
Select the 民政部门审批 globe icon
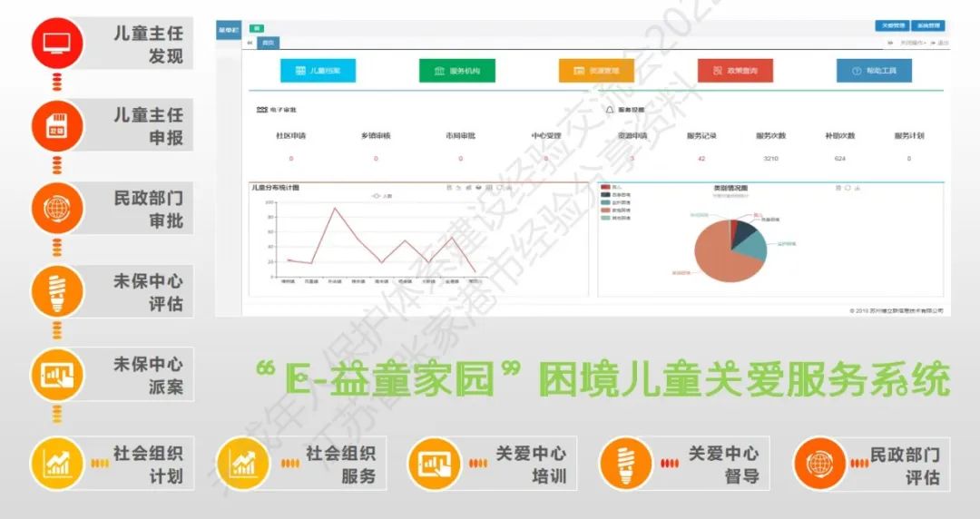[x=57, y=208]
